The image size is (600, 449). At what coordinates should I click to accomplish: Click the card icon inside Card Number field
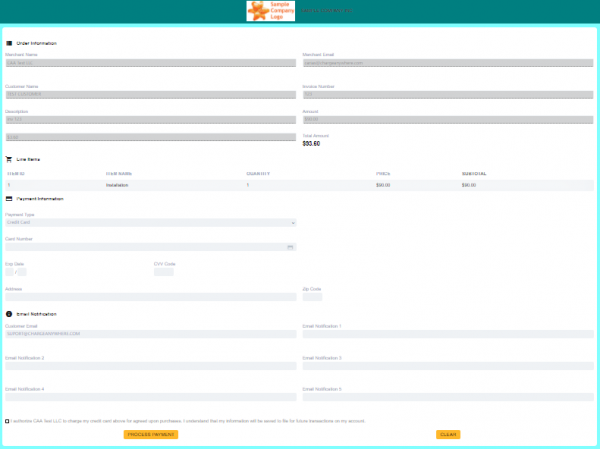(290, 247)
